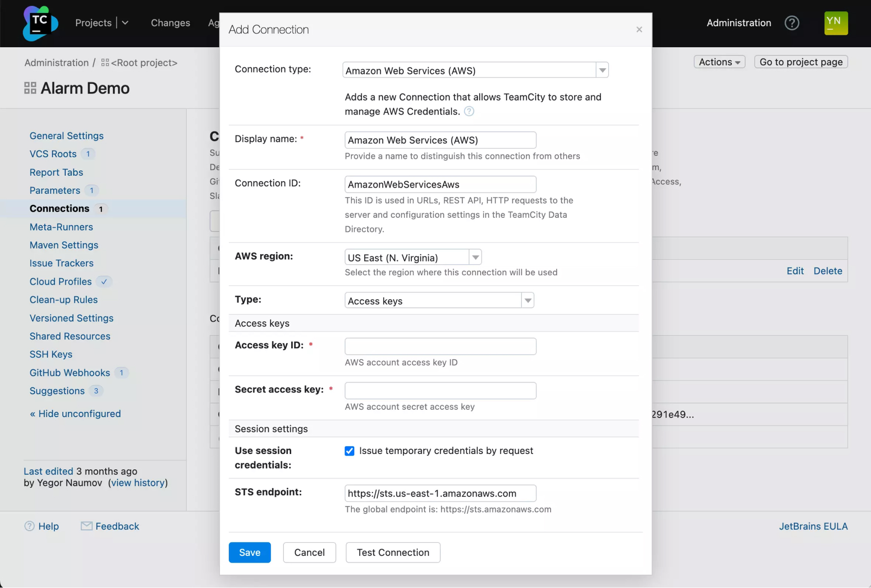
Task: Click the Access key ID input field
Action: pos(440,346)
